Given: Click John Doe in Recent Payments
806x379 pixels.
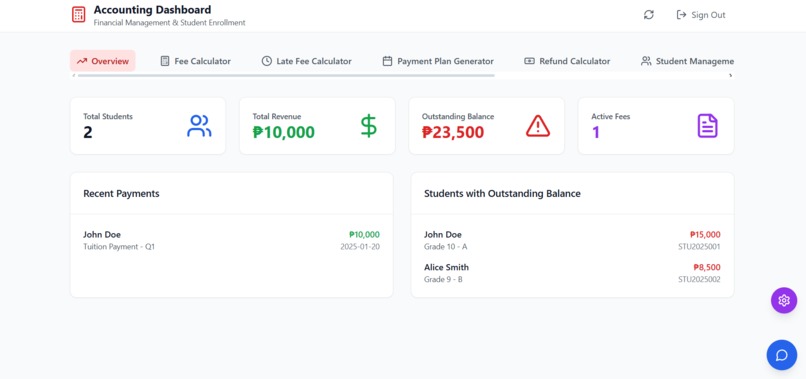Looking at the screenshot, I should click(102, 234).
